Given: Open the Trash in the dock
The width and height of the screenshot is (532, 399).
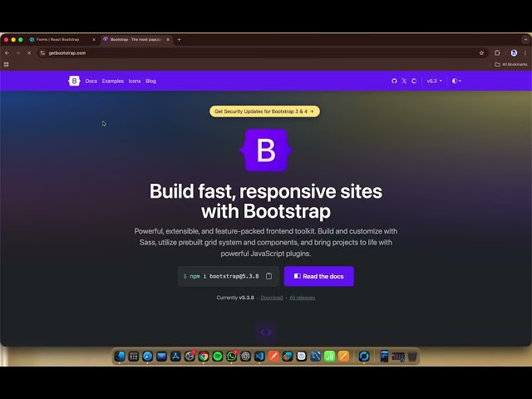Looking at the screenshot, I should coord(412,357).
